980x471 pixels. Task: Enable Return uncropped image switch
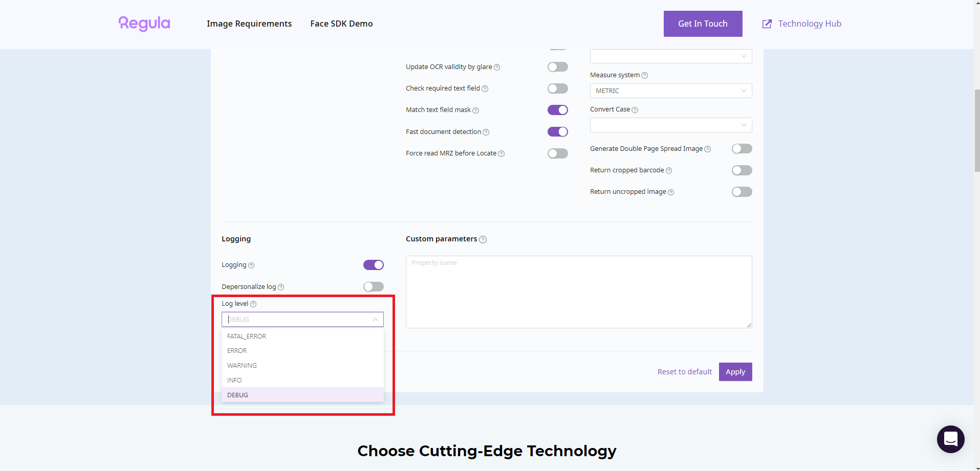(742, 192)
